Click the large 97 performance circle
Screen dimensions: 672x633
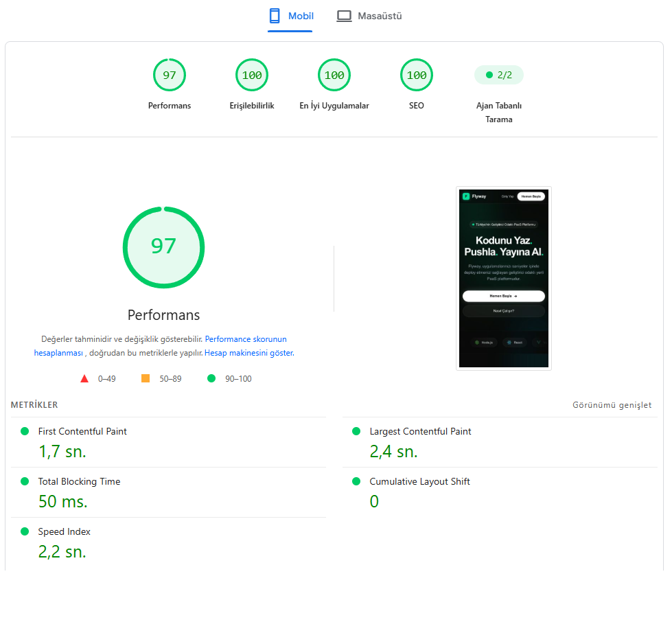164,247
